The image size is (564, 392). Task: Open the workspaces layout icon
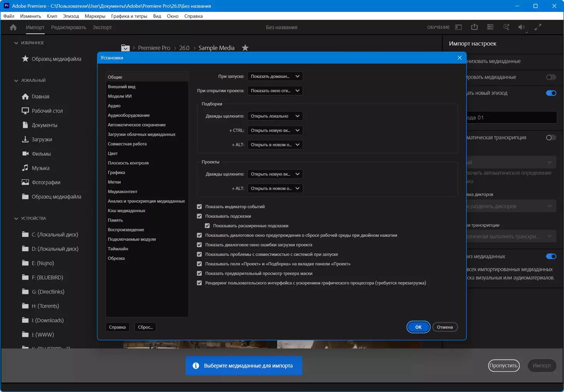point(458,27)
